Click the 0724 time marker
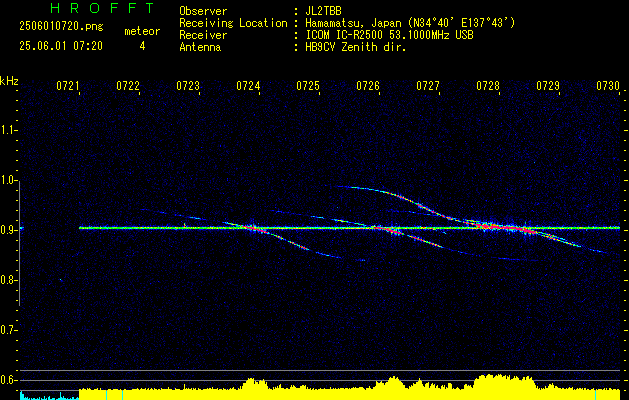Image resolution: width=629 pixels, height=400 pixels. coord(248,86)
